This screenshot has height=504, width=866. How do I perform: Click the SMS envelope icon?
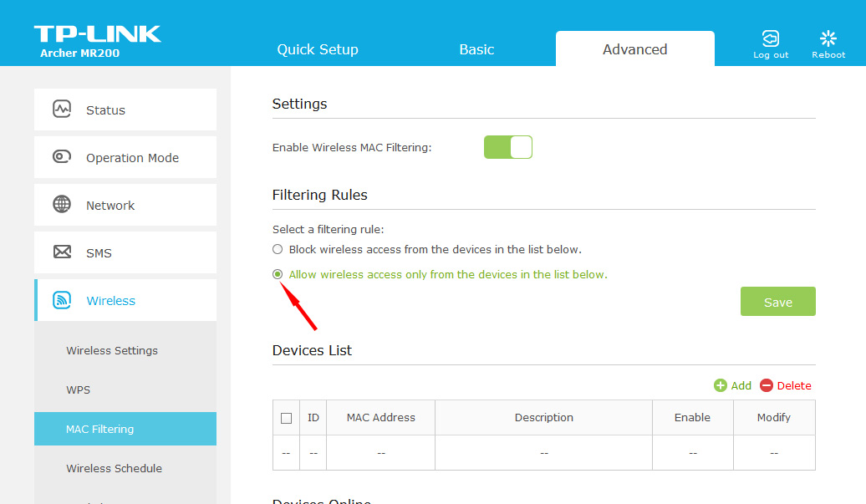pos(62,252)
